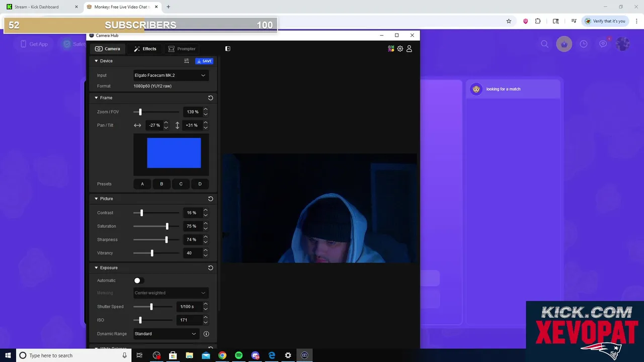Image resolution: width=644 pixels, height=362 pixels.
Task: Select frame preset D
Action: [200, 184]
